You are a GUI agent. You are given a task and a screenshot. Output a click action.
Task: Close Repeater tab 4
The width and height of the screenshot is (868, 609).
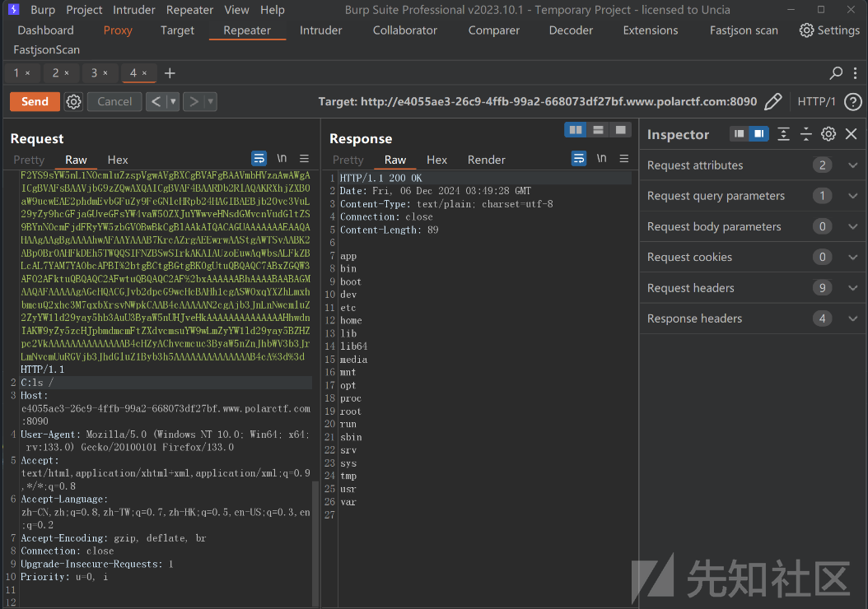(144, 73)
